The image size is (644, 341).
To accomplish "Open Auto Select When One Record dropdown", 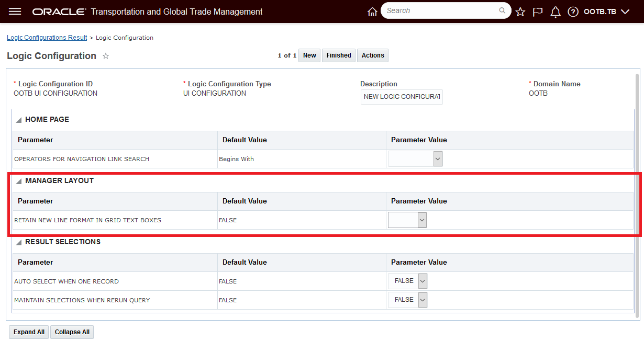I will [x=407, y=281].
